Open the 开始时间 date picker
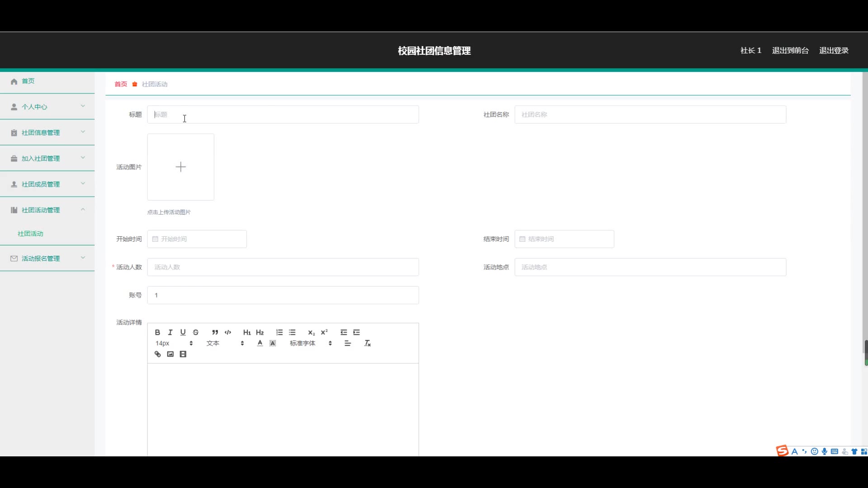 tap(197, 239)
